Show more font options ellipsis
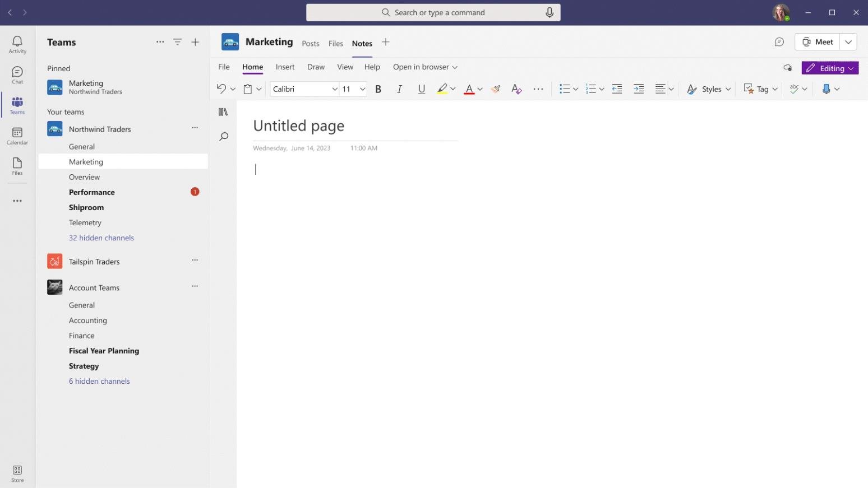This screenshot has height=488, width=868. tap(538, 89)
